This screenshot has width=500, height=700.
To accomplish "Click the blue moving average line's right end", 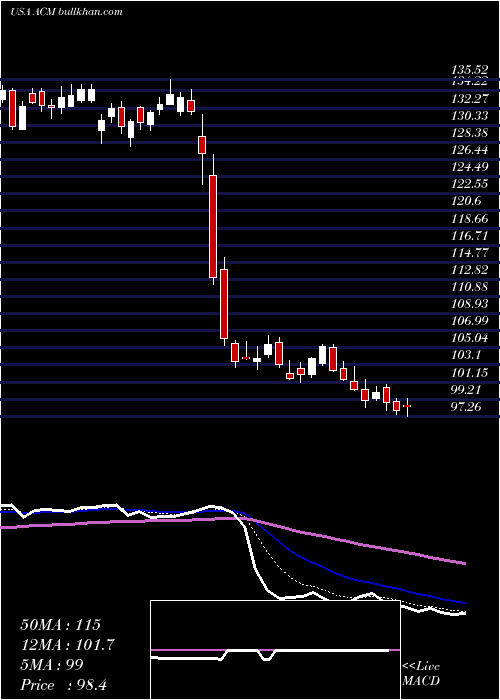I will (x=464, y=602).
